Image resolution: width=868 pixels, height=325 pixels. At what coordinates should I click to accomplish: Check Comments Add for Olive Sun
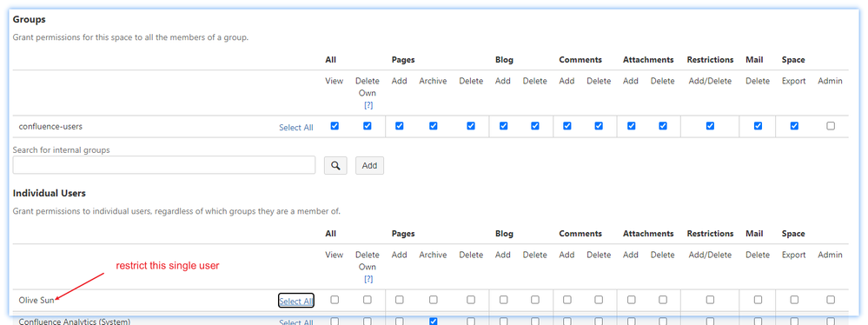pyautogui.click(x=567, y=300)
